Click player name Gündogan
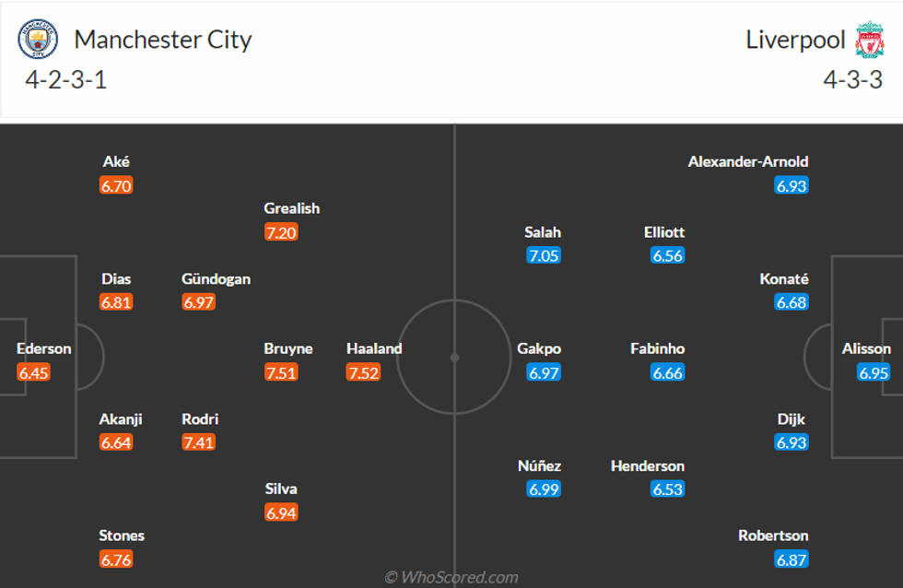 pyautogui.click(x=217, y=278)
